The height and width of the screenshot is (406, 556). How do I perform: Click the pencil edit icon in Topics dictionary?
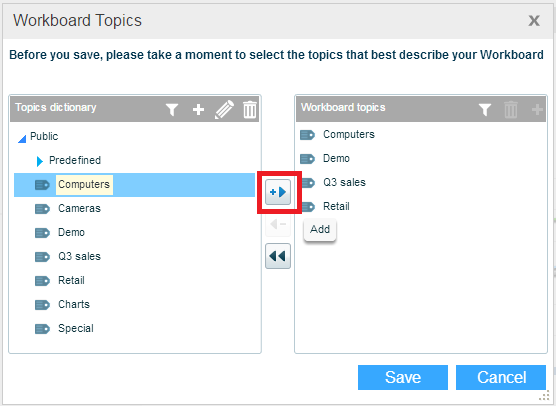coord(224,110)
